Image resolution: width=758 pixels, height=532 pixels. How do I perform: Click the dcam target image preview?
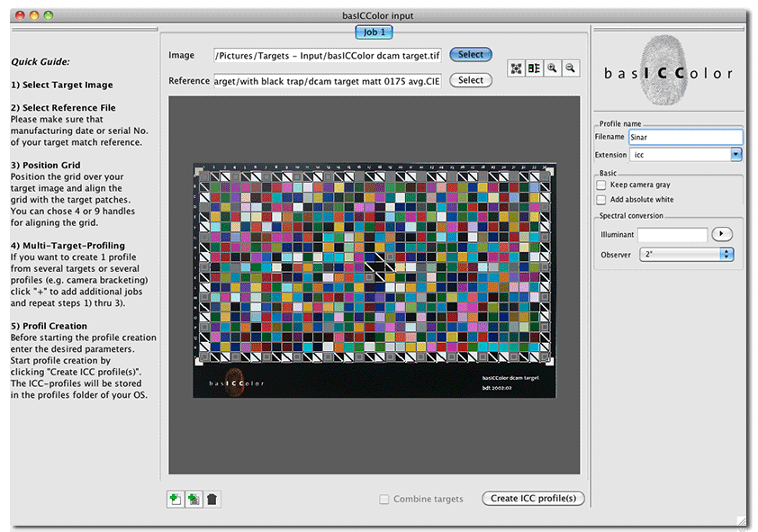(x=374, y=280)
